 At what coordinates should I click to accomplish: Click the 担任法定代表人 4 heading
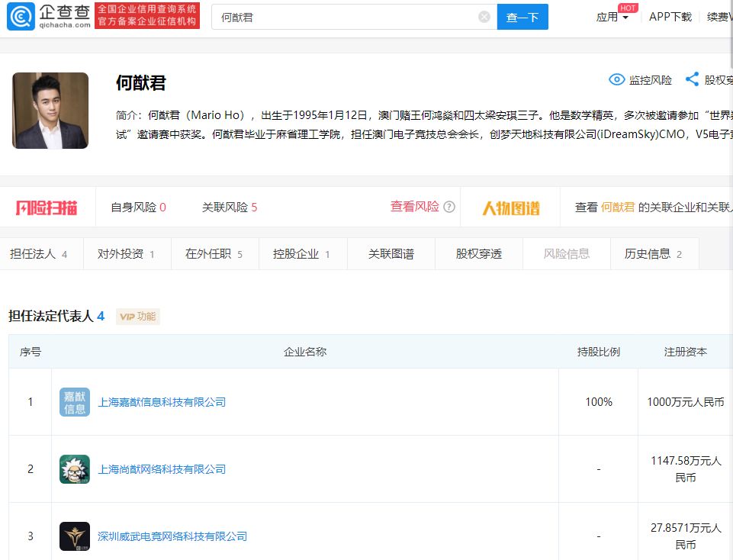[x=56, y=316]
